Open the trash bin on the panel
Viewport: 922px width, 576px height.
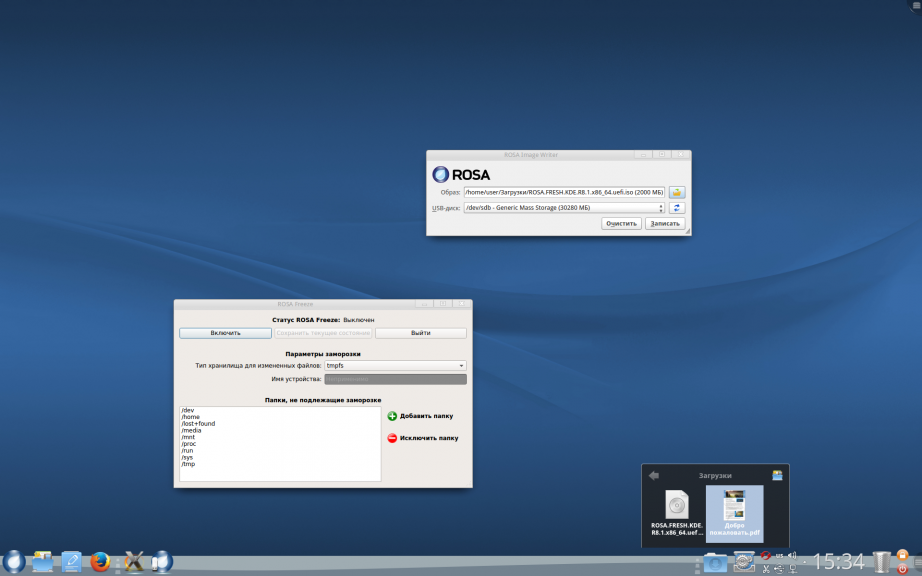pos(881,562)
